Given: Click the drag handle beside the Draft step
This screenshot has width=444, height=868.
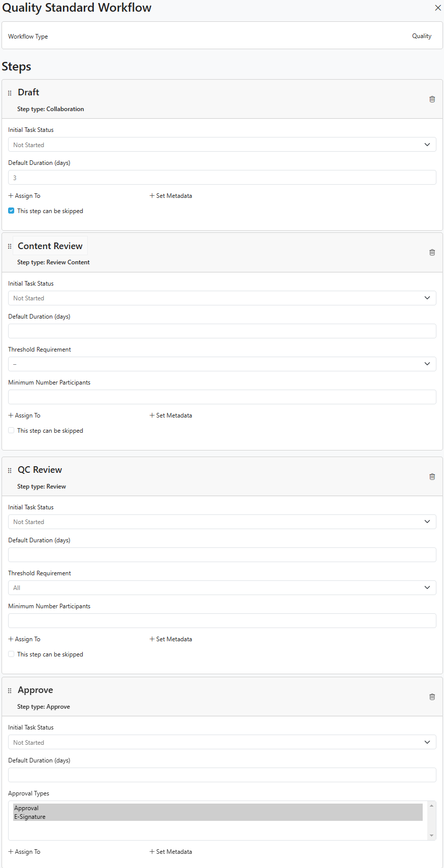Looking at the screenshot, I should pos(9,93).
